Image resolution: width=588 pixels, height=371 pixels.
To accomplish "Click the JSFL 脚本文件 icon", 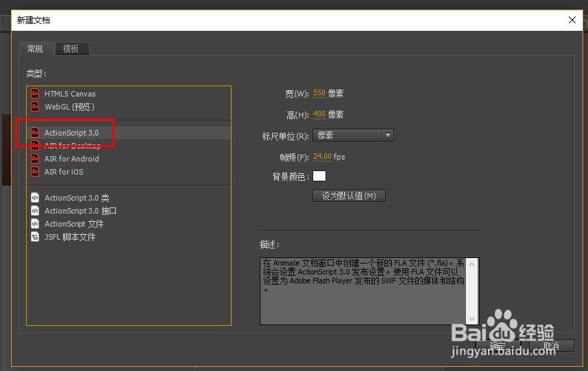I will tap(35, 237).
